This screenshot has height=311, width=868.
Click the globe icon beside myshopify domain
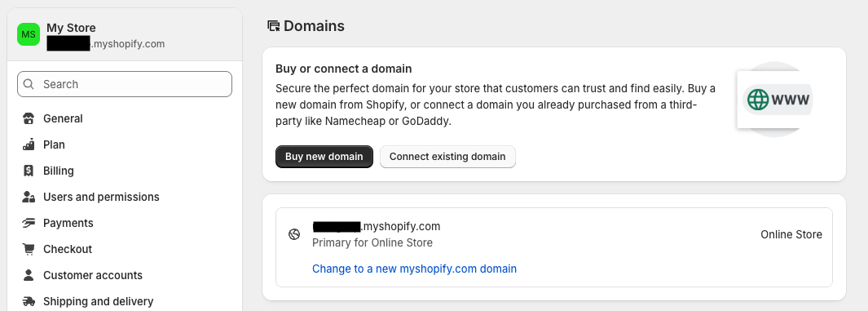[294, 234]
